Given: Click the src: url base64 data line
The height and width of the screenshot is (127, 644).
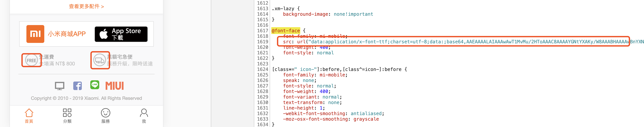Looking at the screenshot, I should pos(463,42).
